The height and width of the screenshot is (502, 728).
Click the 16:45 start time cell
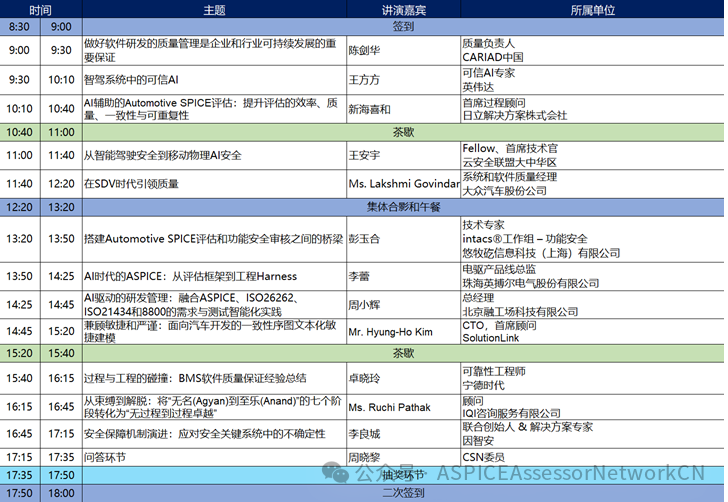[x=20, y=434]
